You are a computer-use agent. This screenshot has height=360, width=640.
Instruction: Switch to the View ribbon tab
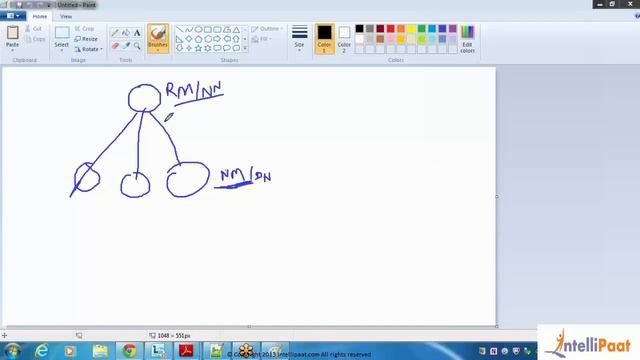(x=66, y=16)
